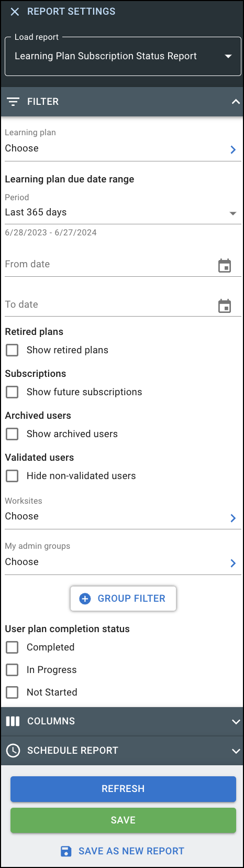
Task: Open the Period Last 365 days dropdown
Action: [123, 212]
